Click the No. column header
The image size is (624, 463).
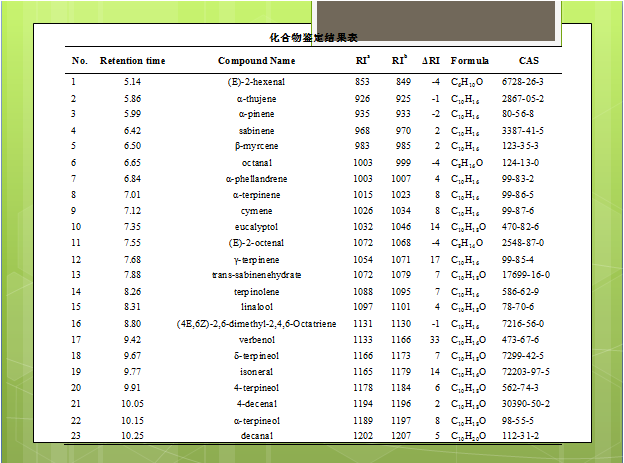pos(80,61)
